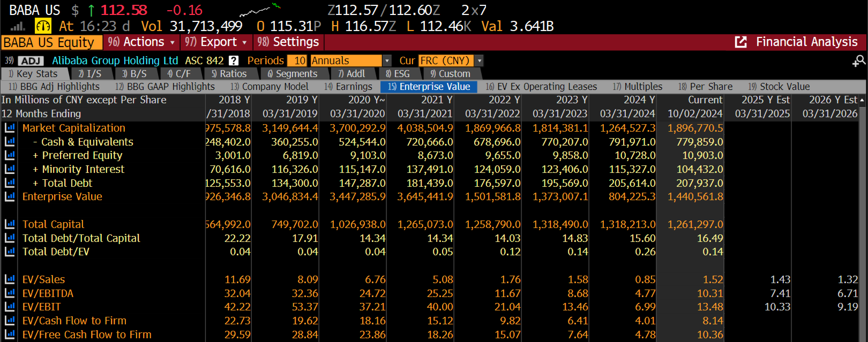The image size is (868, 342).
Task: Open chart icon for Preferred Equity
Action: coord(10,155)
